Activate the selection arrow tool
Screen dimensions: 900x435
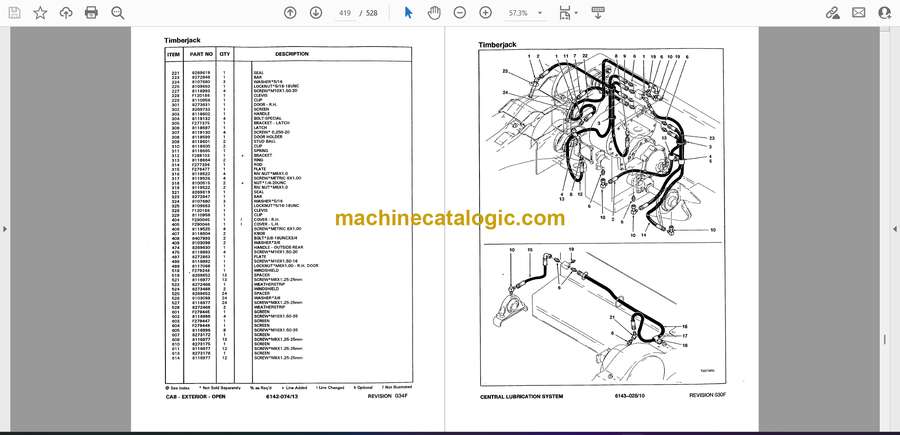(x=408, y=13)
